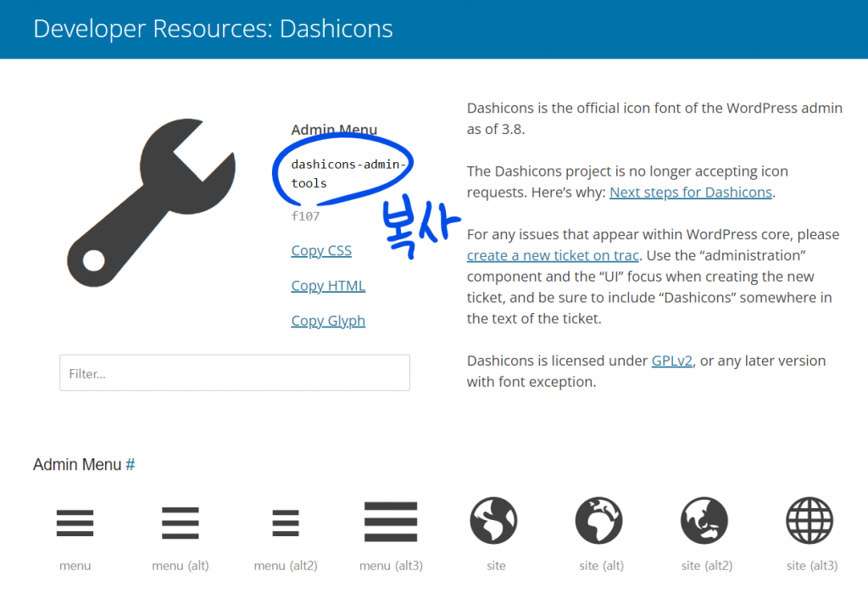Image resolution: width=868 pixels, height=593 pixels.
Task: Select the menu (alt3) dashicon
Action: coord(391,522)
